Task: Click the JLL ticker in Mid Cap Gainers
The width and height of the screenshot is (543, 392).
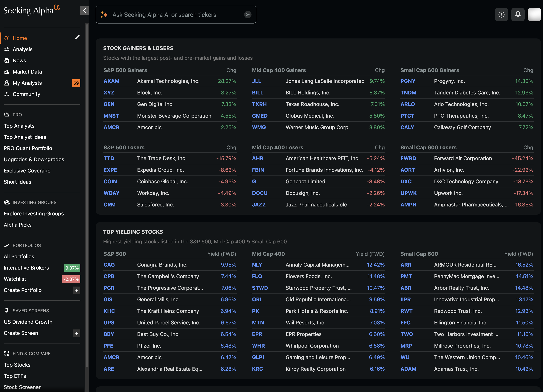Action: (x=256, y=81)
